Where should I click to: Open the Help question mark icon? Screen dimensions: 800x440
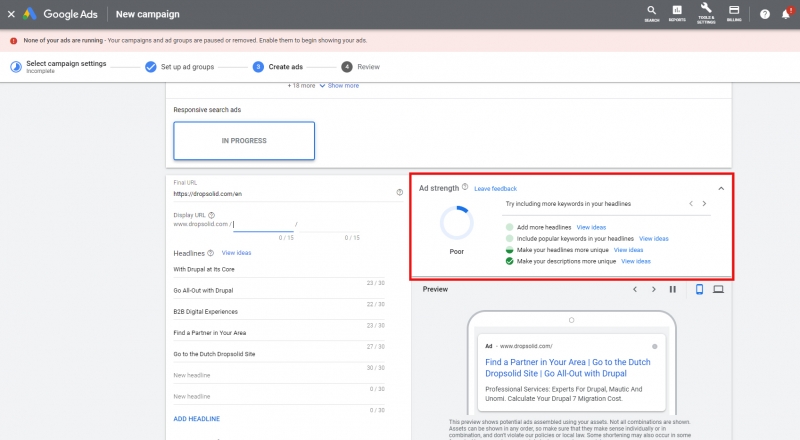[x=764, y=14]
